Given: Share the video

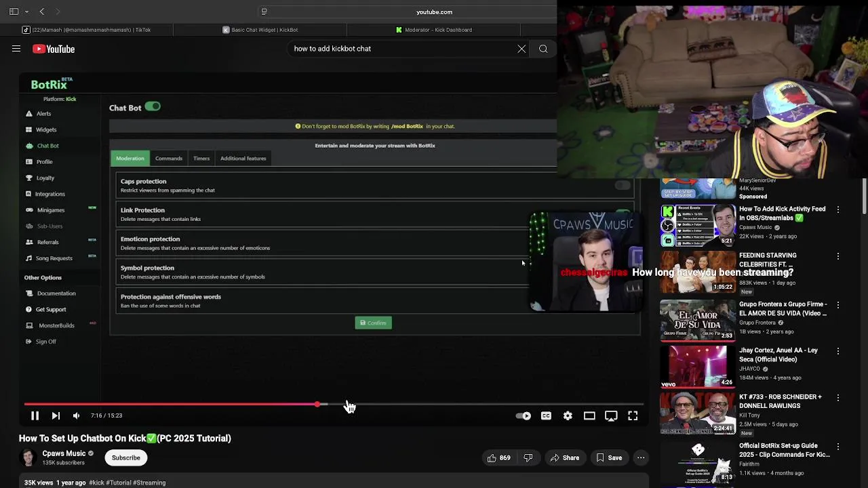Looking at the screenshot, I should click(x=564, y=457).
